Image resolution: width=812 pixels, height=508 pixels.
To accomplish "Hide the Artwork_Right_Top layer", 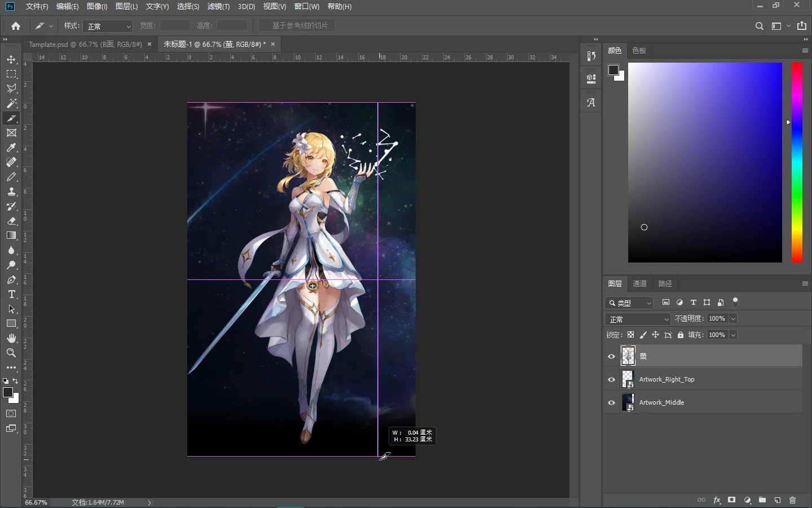I will click(611, 379).
